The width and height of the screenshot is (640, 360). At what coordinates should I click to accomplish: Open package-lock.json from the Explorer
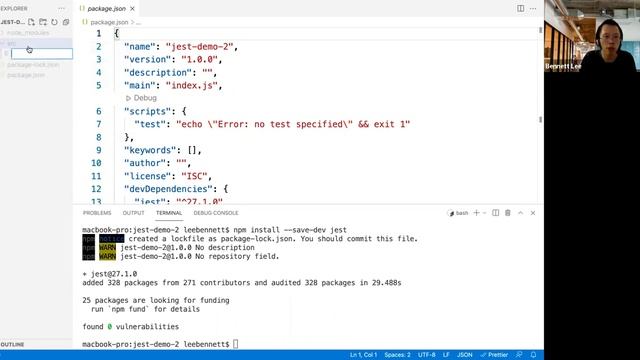[x=33, y=64]
